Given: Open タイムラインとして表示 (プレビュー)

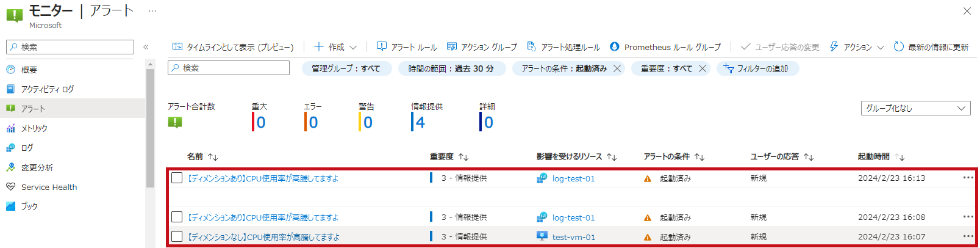Looking at the screenshot, I should pyautogui.click(x=233, y=47).
